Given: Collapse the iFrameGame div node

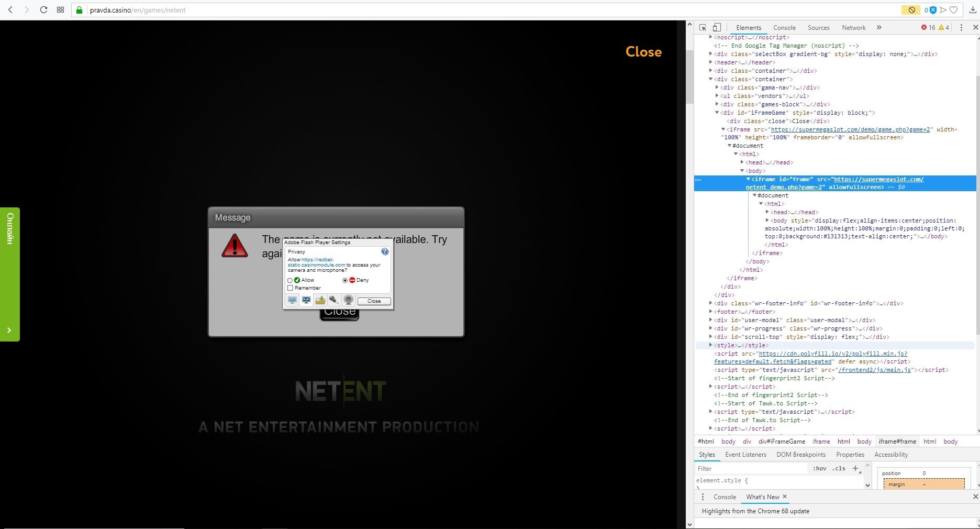Looking at the screenshot, I should pyautogui.click(x=717, y=113).
